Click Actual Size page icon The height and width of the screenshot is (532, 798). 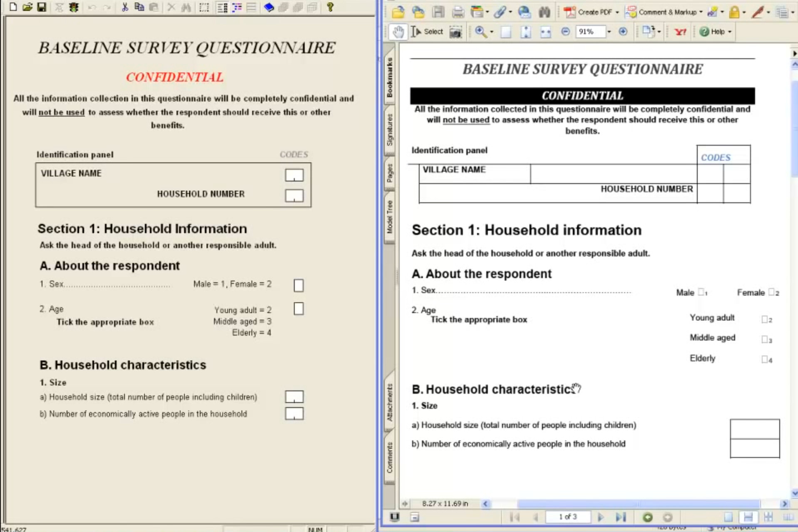point(506,32)
